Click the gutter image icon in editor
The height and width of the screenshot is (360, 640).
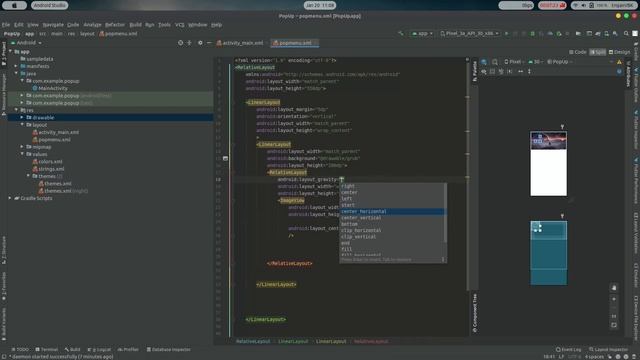(x=225, y=158)
